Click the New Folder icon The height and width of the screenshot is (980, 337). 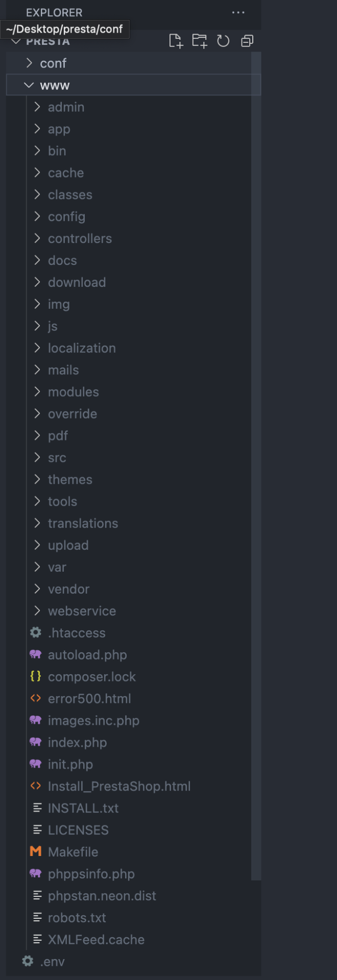[200, 41]
